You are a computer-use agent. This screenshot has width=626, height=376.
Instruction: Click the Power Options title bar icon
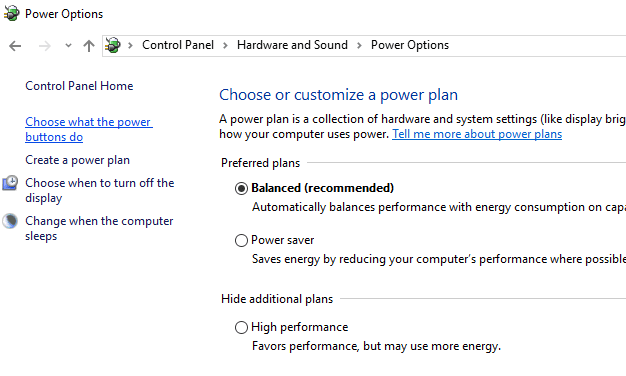12,14
